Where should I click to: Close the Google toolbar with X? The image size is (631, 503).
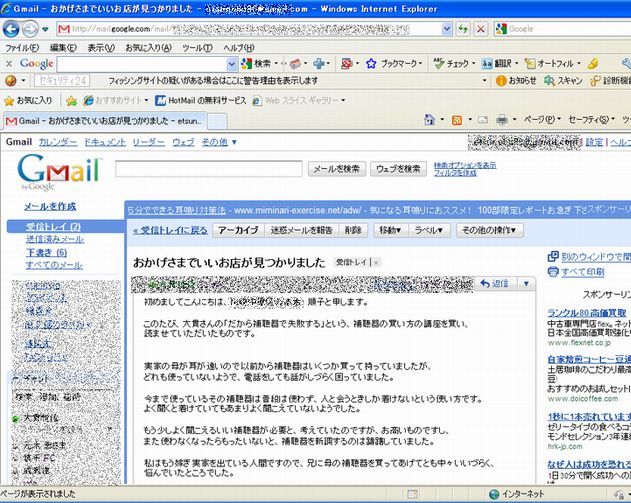point(9,64)
